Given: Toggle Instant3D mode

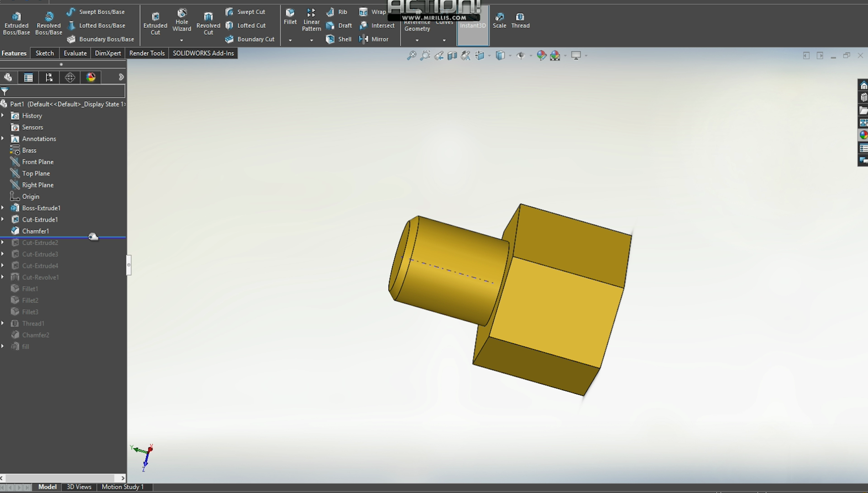Looking at the screenshot, I should [x=473, y=26].
